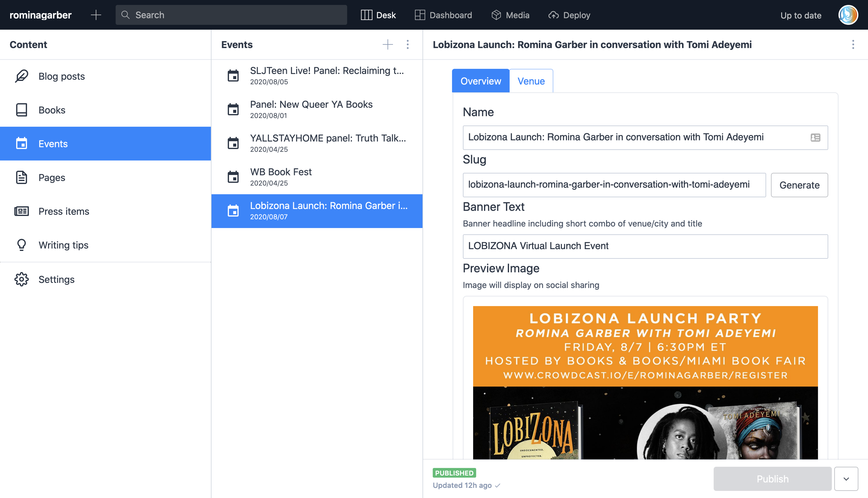
Task: Click the Banner Text input field
Action: tap(645, 246)
